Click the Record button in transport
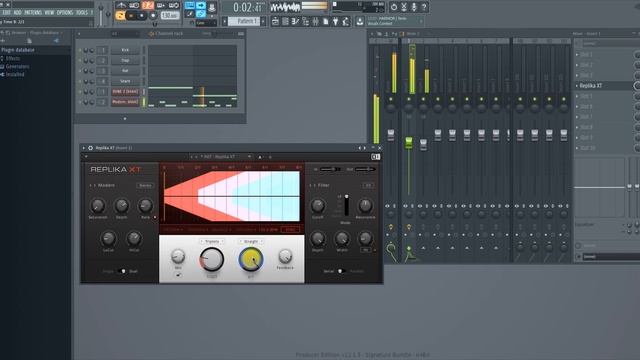This screenshot has width=640, height=360. click(x=153, y=16)
